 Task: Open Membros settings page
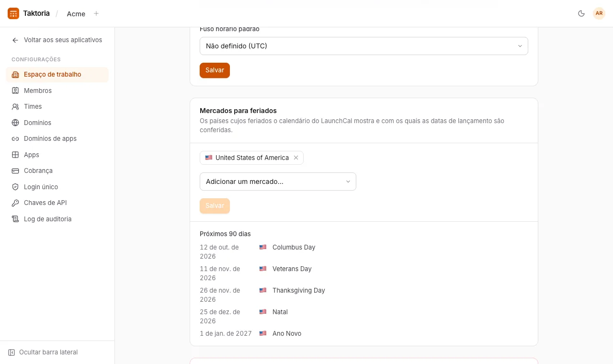pyautogui.click(x=57, y=91)
